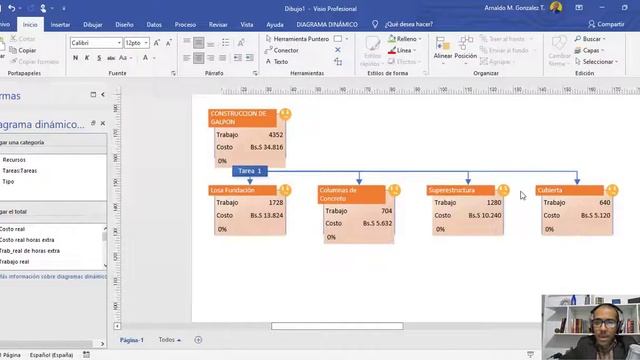
Task: Click the rotate text icon
Action: (x=241, y=42)
